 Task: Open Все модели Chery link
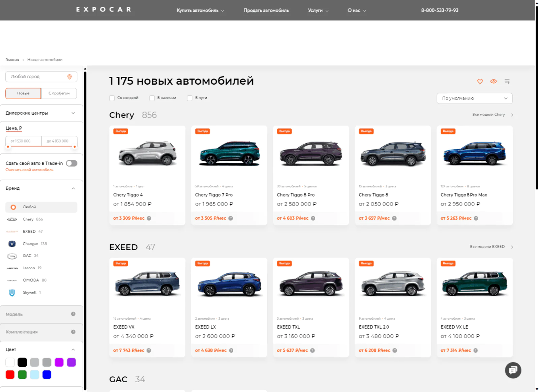(488, 115)
